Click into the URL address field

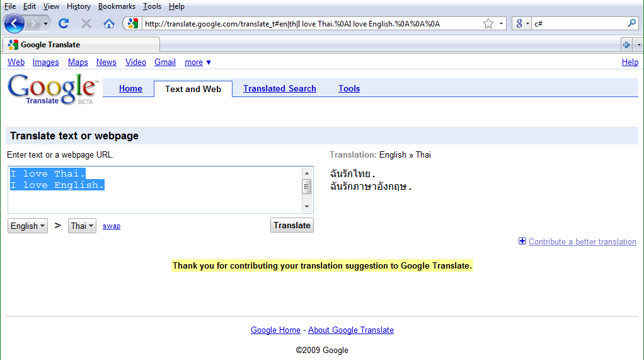[312, 24]
